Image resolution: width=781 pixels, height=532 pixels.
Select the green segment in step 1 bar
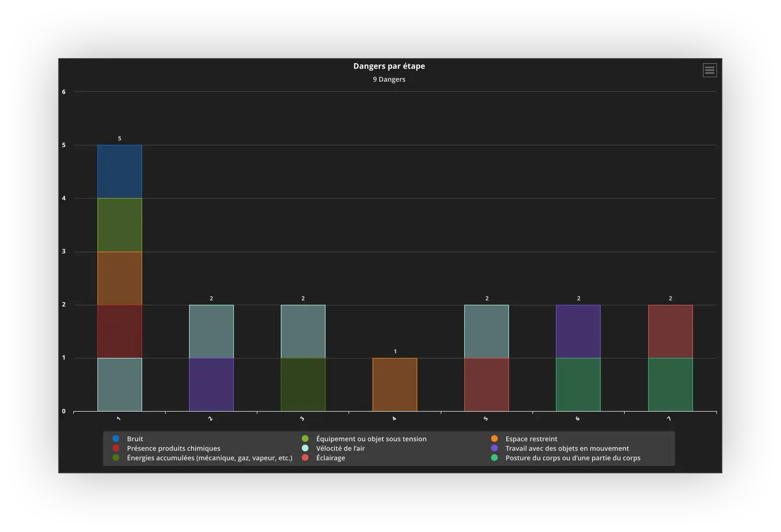click(120, 225)
